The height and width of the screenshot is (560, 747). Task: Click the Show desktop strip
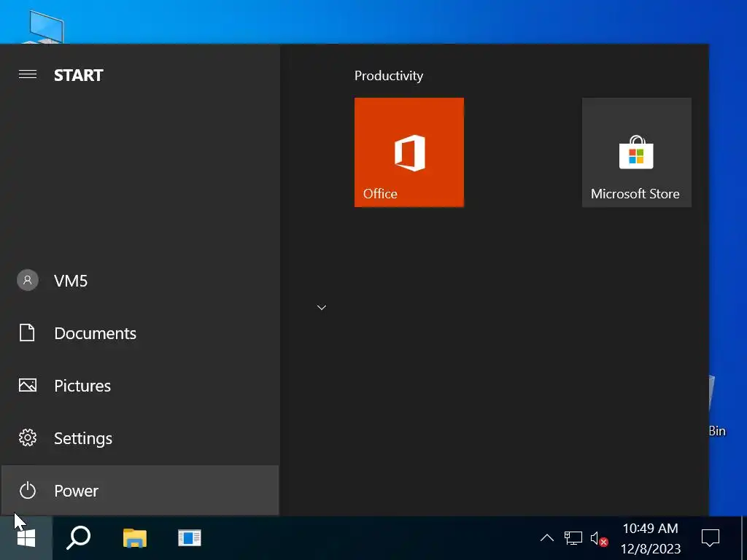(x=743, y=538)
